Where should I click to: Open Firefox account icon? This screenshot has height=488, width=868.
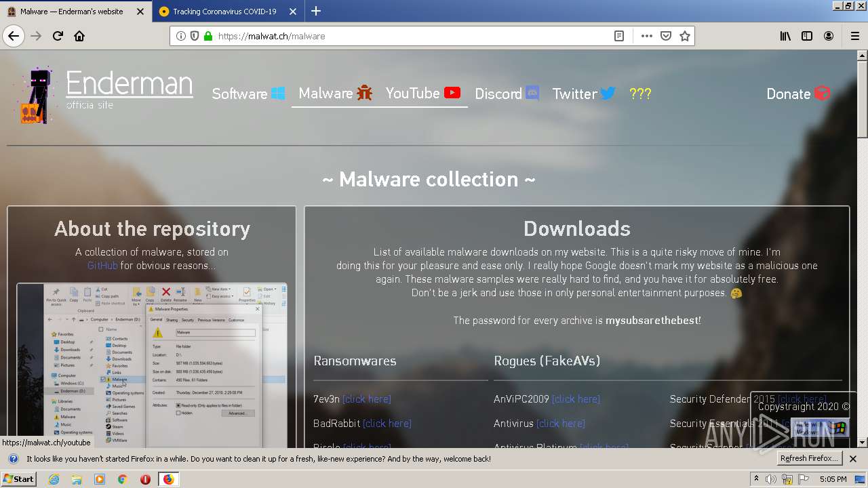829,36
